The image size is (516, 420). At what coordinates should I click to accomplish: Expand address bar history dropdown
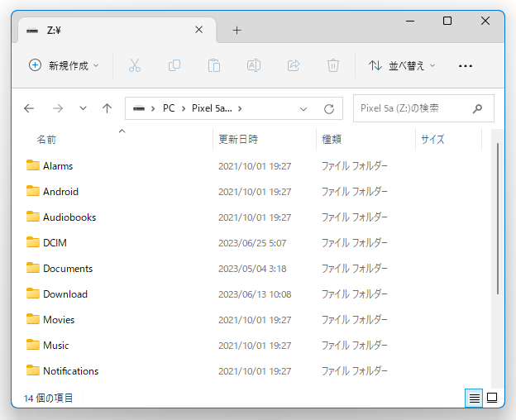pos(303,109)
